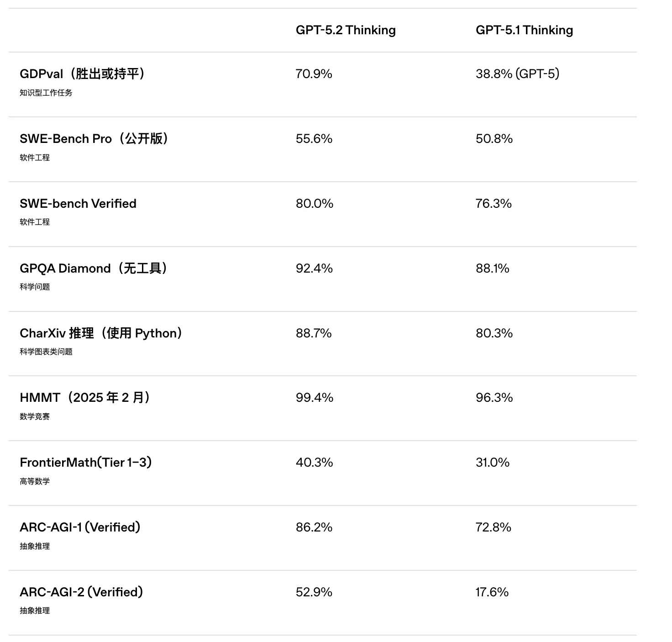Screen dimensions: 672x642
Task: Click the GPT-5.1 Thinking column header
Action: [x=524, y=30]
